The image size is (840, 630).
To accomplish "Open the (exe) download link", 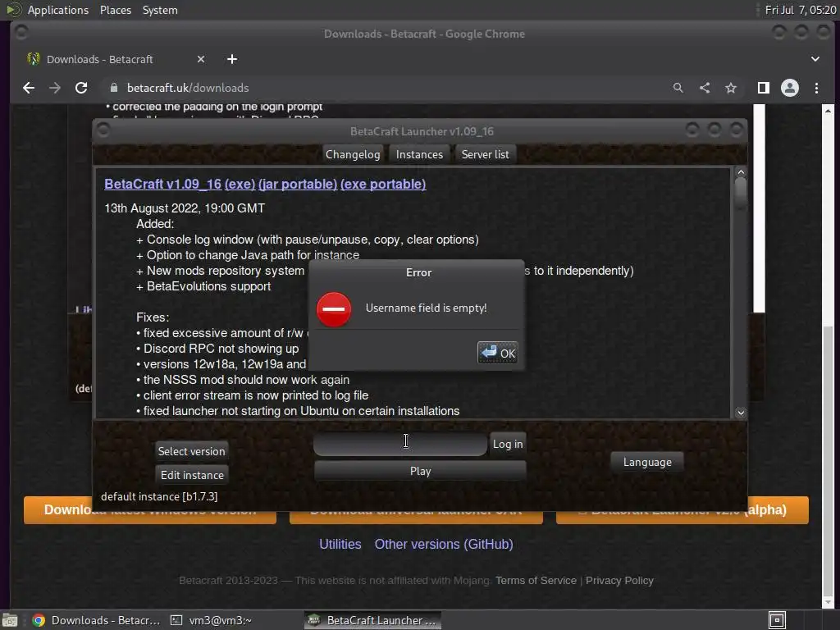I will (x=240, y=185).
